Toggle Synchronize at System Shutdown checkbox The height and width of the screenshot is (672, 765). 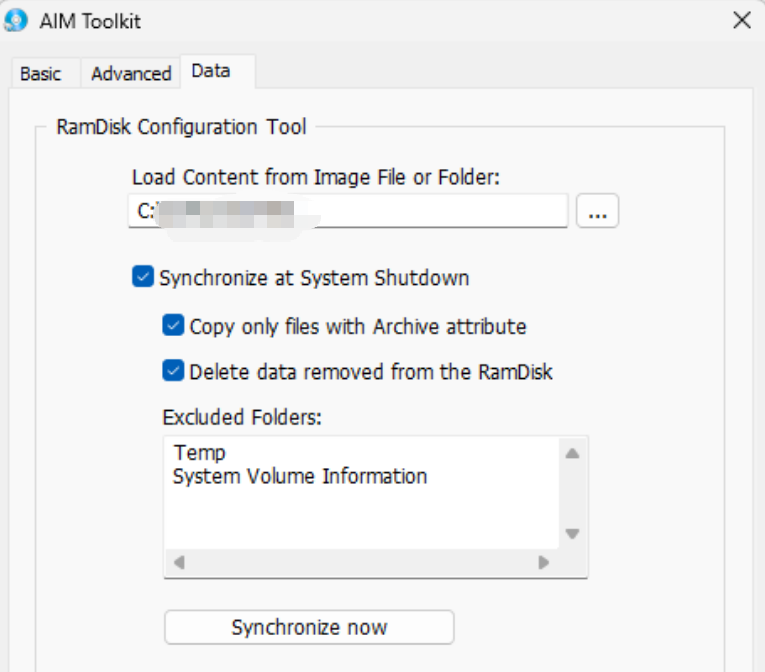click(143, 277)
